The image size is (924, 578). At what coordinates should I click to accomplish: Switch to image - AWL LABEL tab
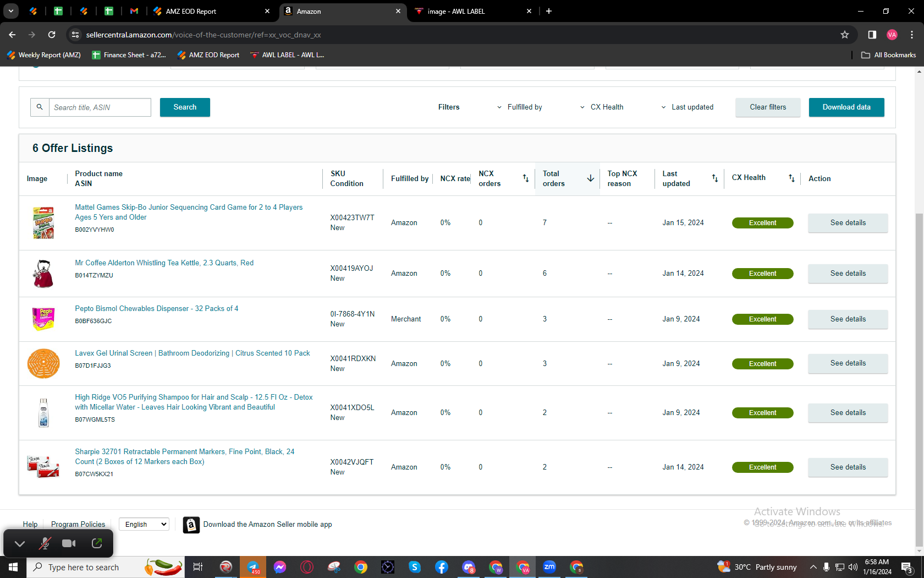[472, 11]
